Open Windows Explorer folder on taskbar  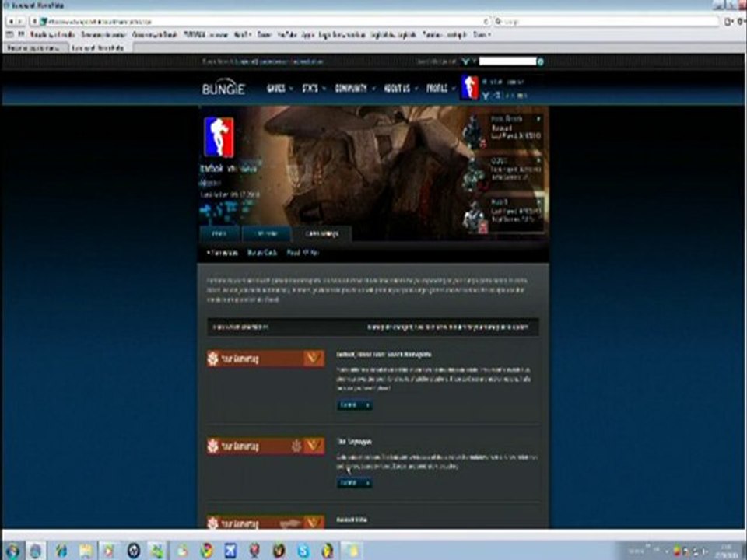click(86, 551)
